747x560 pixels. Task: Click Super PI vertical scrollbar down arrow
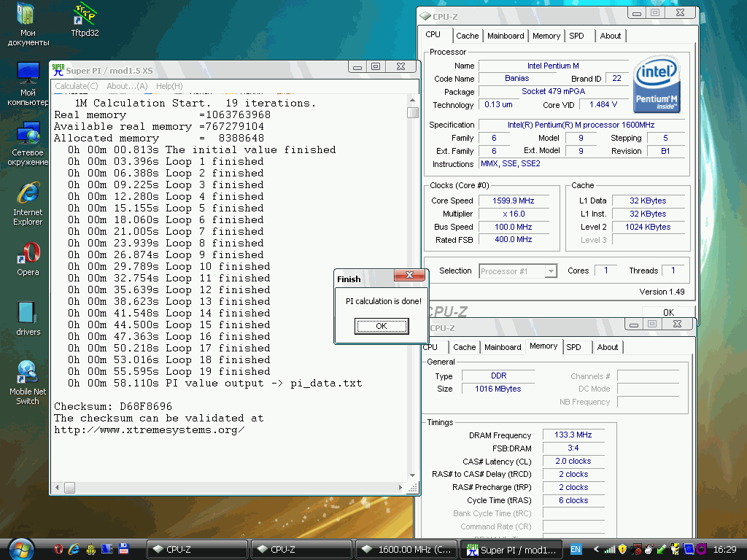[x=413, y=475]
